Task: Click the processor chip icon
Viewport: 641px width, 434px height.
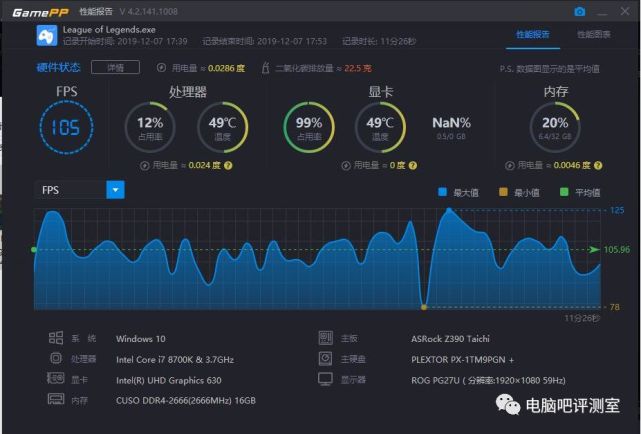Action: coord(56,358)
